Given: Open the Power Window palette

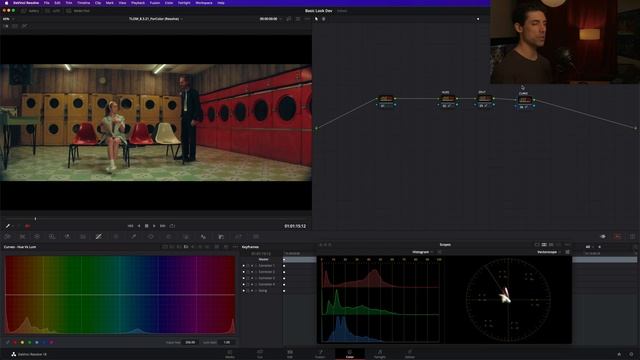Looking at the screenshot, I should pos(151,236).
